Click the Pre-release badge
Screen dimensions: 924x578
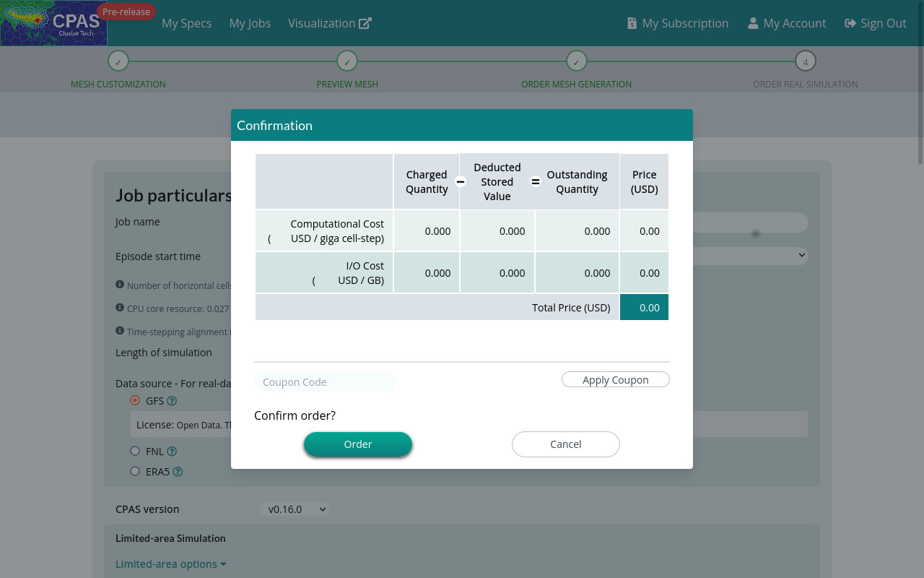(x=126, y=12)
